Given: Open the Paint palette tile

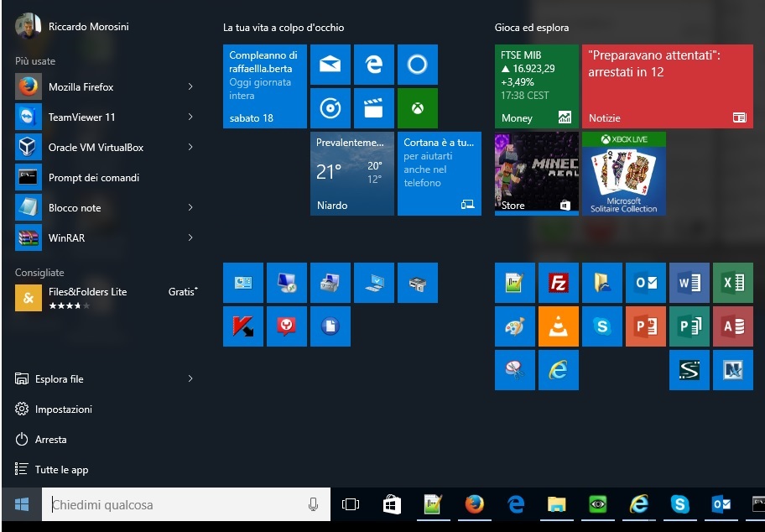Looking at the screenshot, I should pyautogui.click(x=515, y=326).
